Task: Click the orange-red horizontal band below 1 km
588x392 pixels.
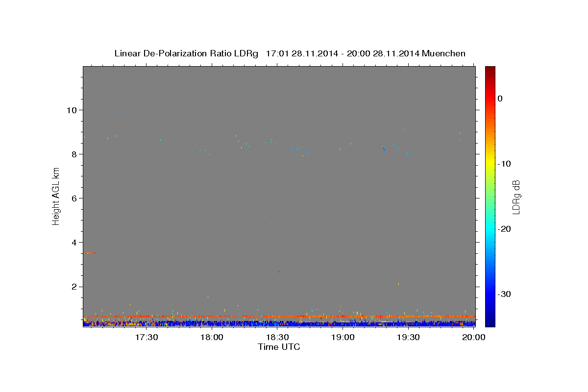Action: [x=279, y=317]
